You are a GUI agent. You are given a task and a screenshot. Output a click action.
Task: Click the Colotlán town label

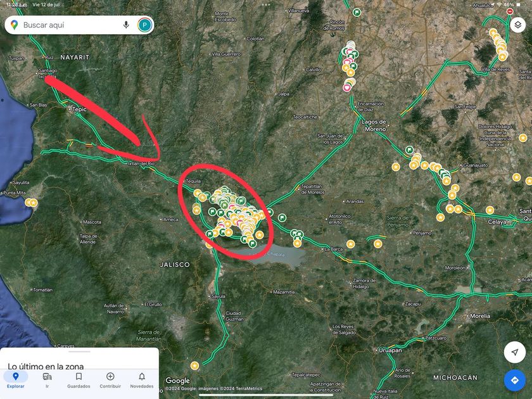pos(255,39)
